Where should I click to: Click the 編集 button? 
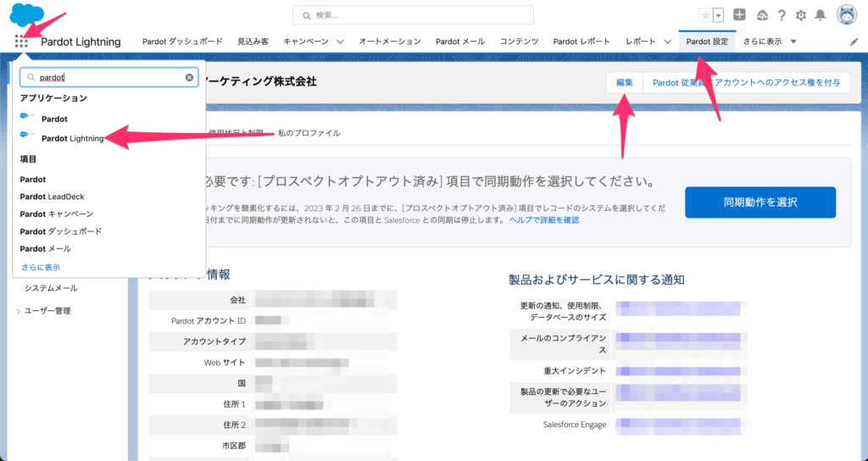[625, 82]
